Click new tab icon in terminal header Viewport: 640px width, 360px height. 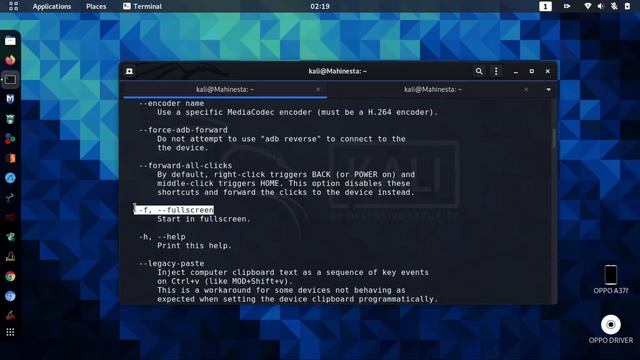click(x=129, y=71)
